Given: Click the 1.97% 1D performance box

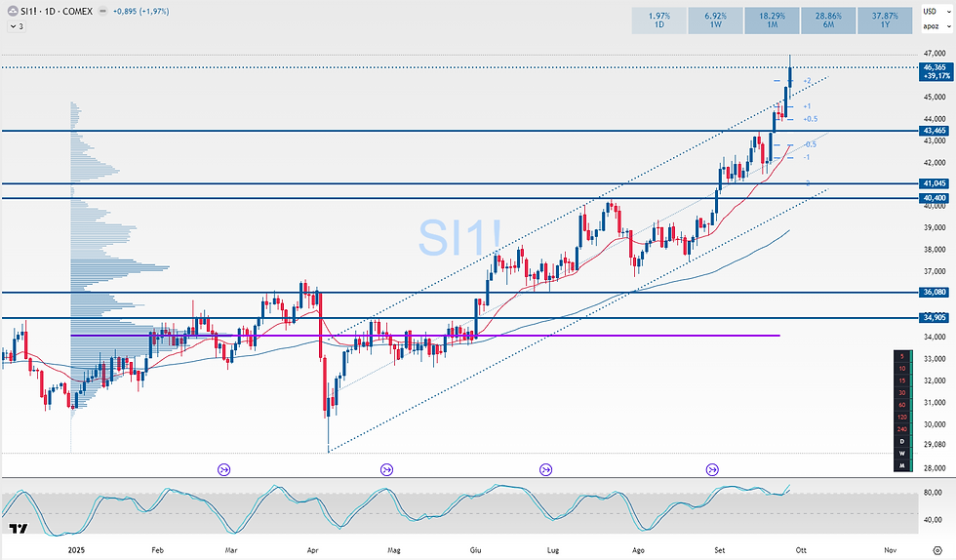Looking at the screenshot, I should coord(658,20).
